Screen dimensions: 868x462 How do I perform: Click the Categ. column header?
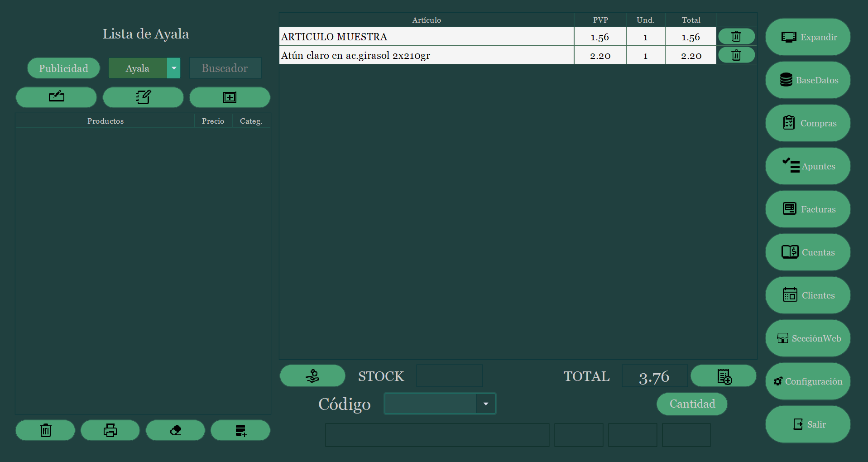point(251,121)
